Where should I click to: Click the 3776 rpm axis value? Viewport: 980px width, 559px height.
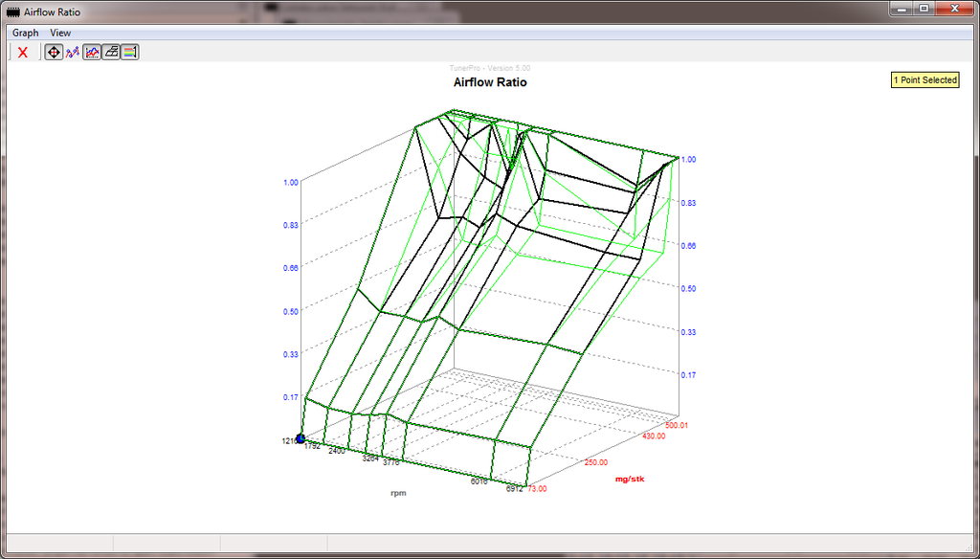391,462
